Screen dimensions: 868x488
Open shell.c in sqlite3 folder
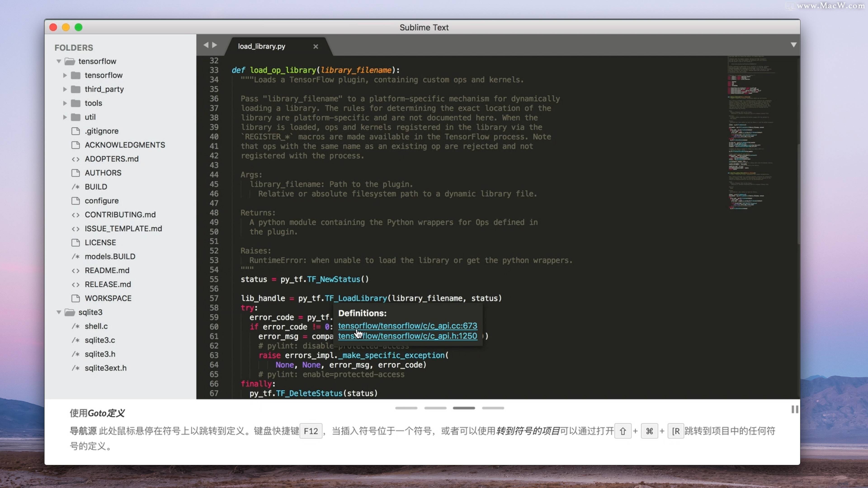click(96, 326)
